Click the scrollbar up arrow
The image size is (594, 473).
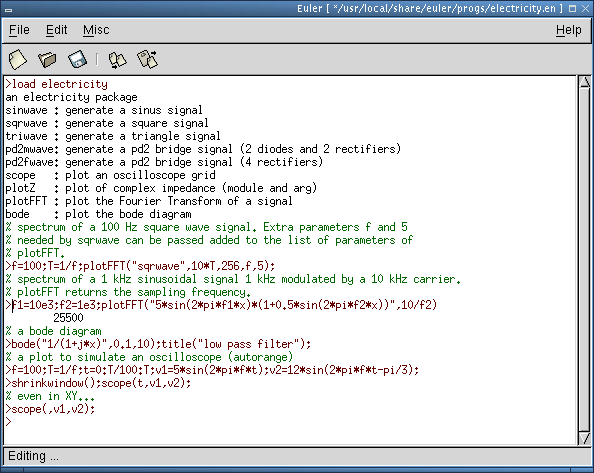tap(585, 82)
